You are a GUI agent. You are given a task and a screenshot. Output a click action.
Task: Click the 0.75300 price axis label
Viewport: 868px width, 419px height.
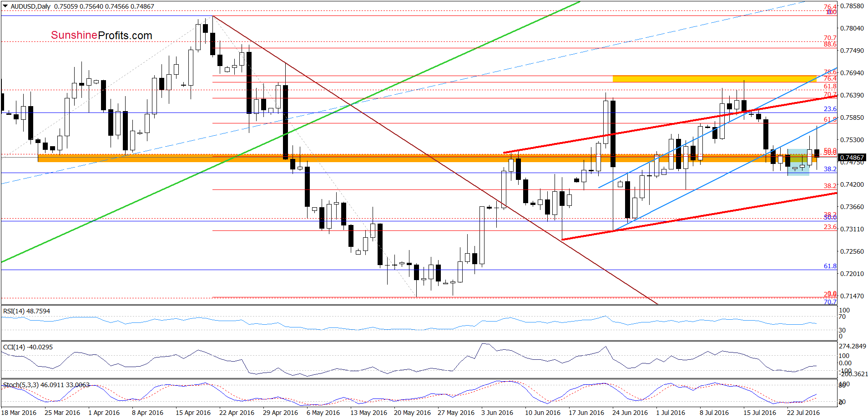tap(852, 140)
